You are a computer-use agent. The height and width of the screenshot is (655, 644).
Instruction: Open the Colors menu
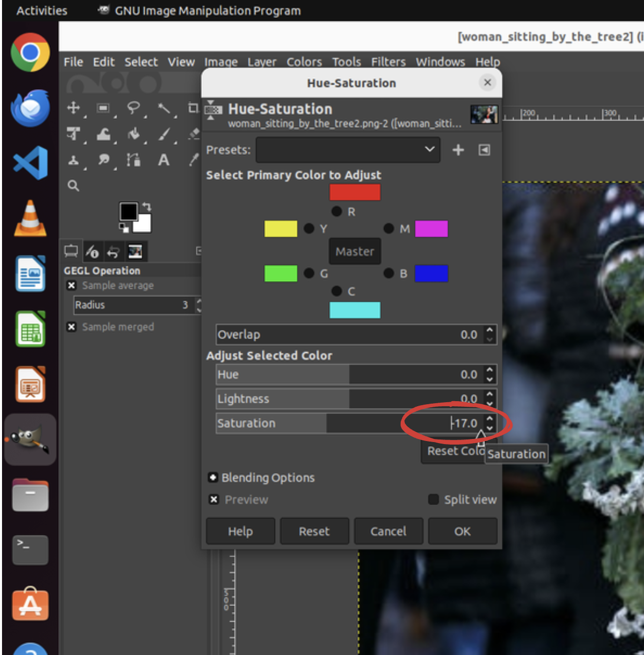[x=304, y=62]
